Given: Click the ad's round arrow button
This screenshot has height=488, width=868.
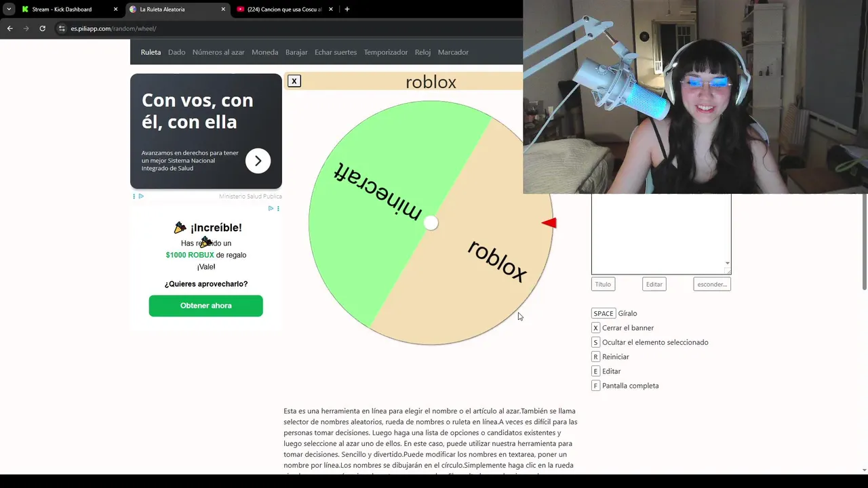Looking at the screenshot, I should pyautogui.click(x=258, y=161).
